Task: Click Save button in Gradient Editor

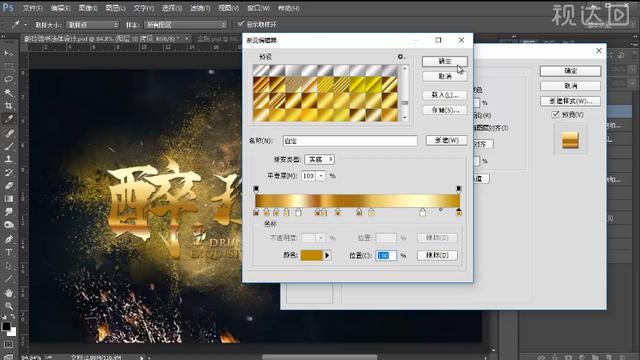Action: point(444,110)
